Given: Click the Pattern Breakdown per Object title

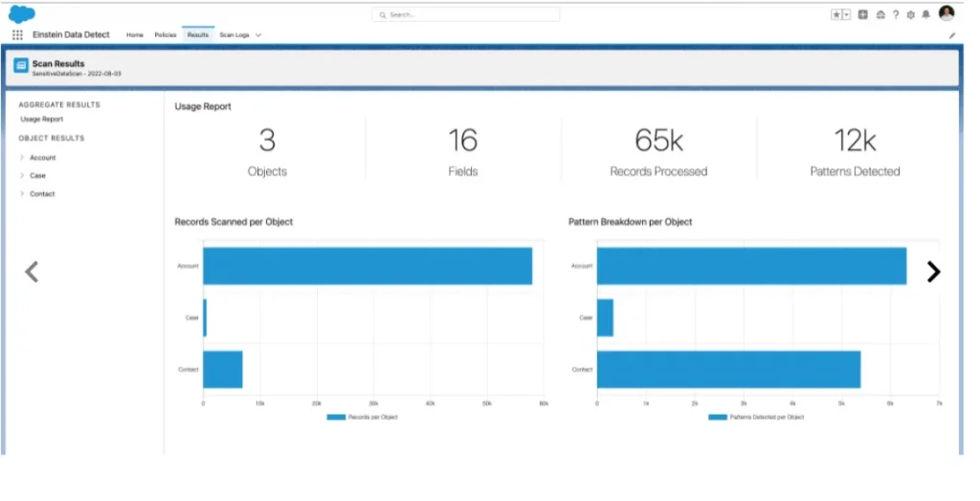Looking at the screenshot, I should 630,222.
